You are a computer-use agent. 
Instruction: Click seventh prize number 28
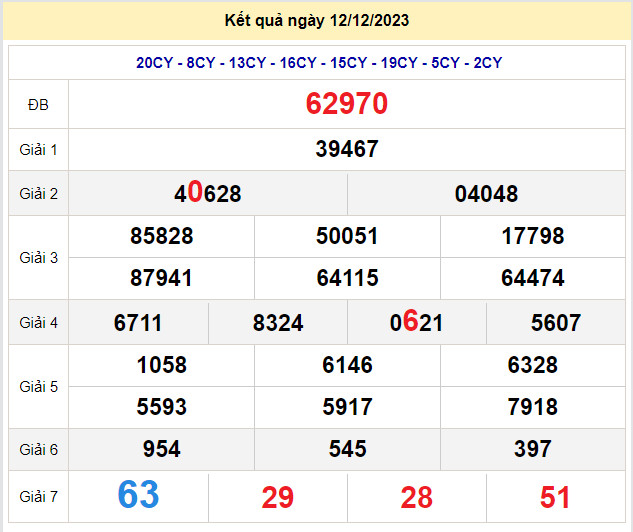(x=417, y=497)
